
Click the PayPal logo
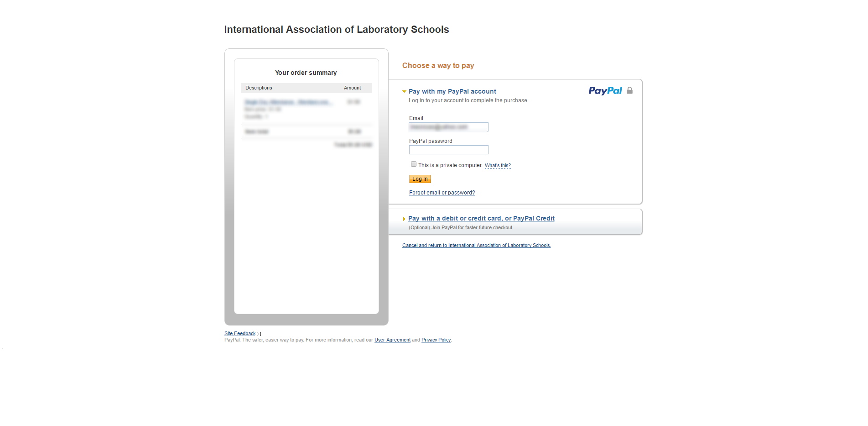coord(605,91)
